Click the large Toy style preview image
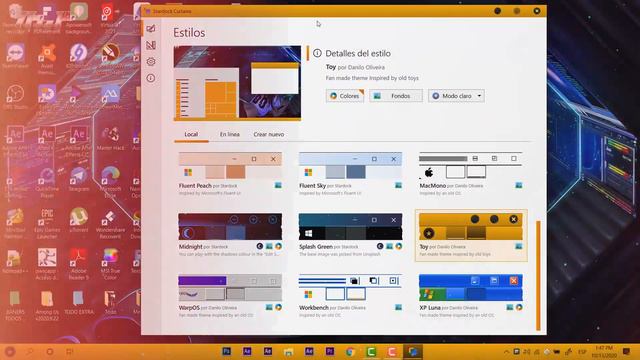The image size is (640, 360). point(237,83)
